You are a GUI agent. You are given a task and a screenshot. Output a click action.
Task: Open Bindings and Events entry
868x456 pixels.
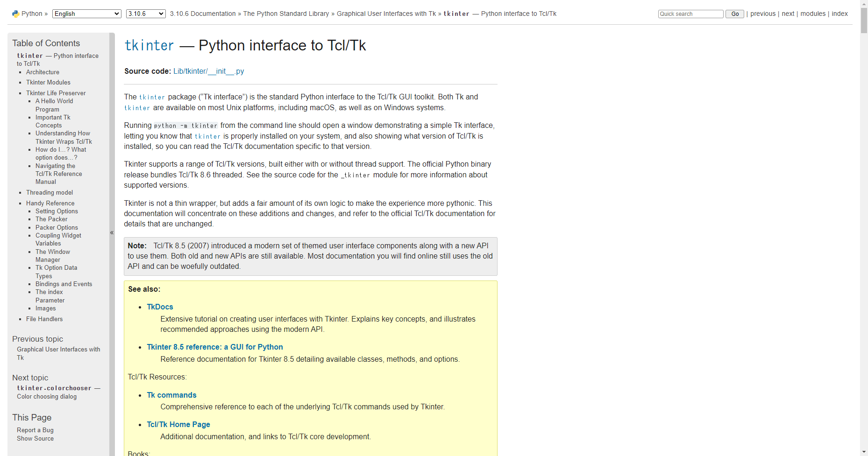pos(64,284)
